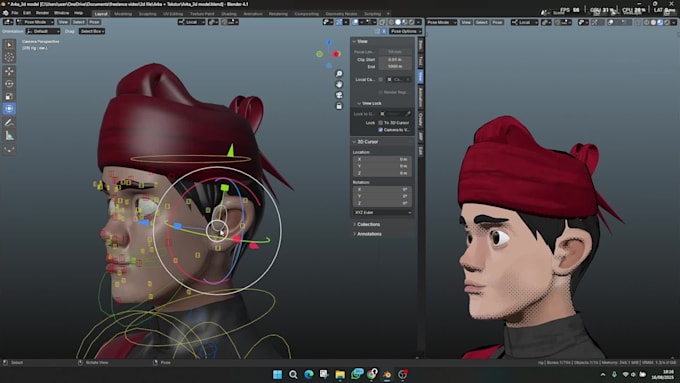Toggle the Local Camera checkbox
This screenshot has width=680, height=383.
[x=380, y=79]
